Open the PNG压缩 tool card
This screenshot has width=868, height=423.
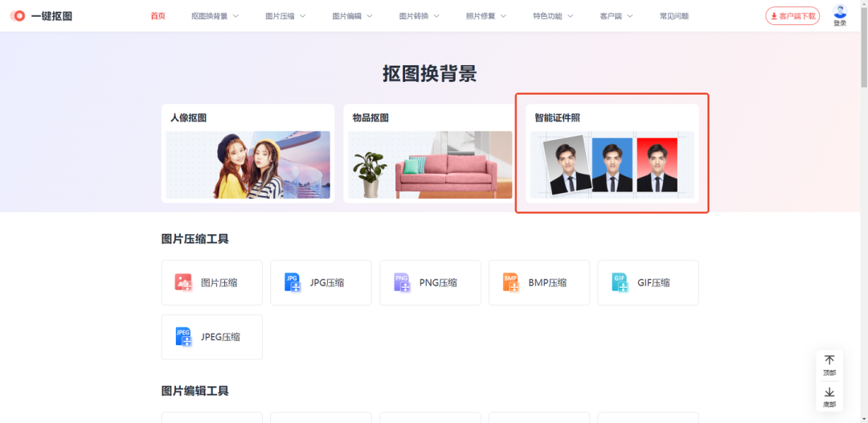pyautogui.click(x=430, y=282)
